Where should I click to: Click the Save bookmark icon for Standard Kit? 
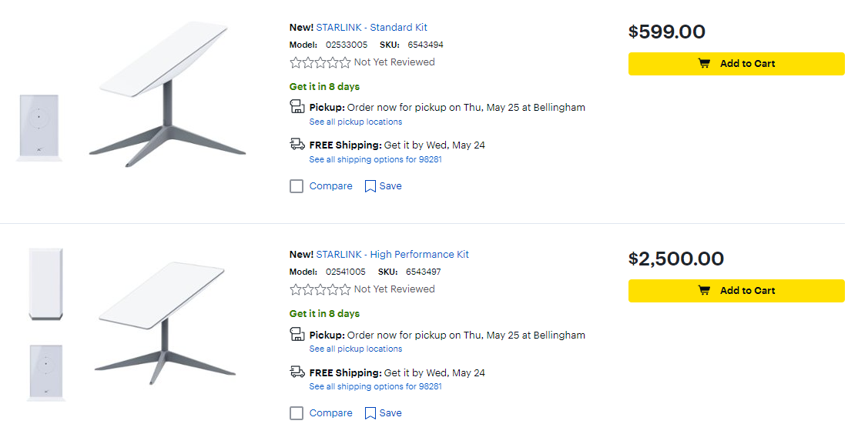click(x=370, y=186)
